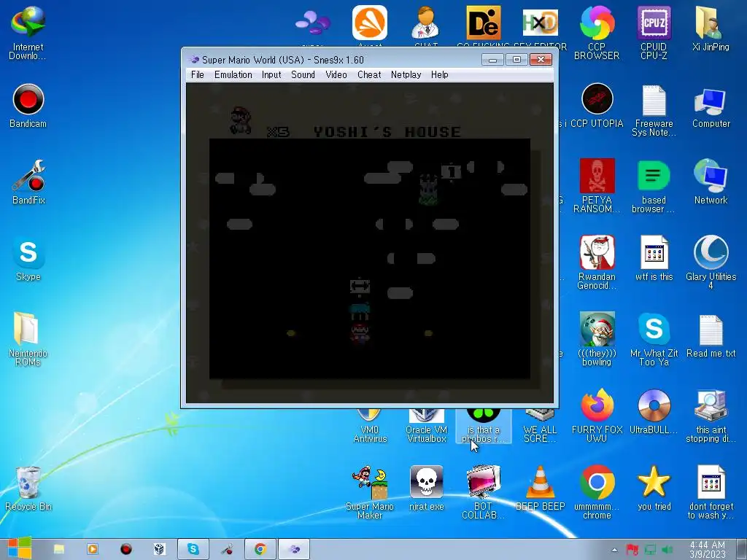Show hidden system tray icons
This screenshot has height=560, width=747.
pos(614,550)
